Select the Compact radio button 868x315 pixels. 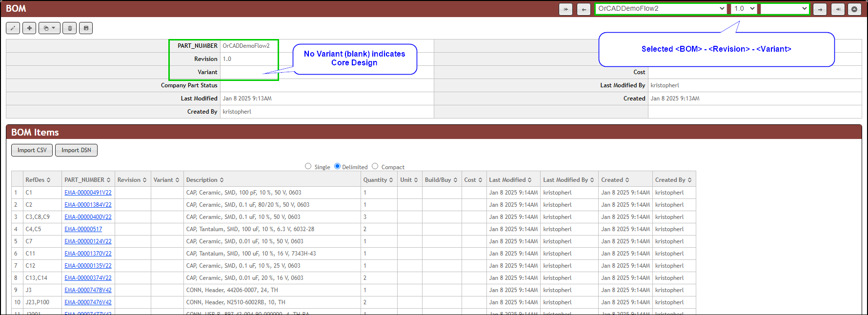[375, 166]
